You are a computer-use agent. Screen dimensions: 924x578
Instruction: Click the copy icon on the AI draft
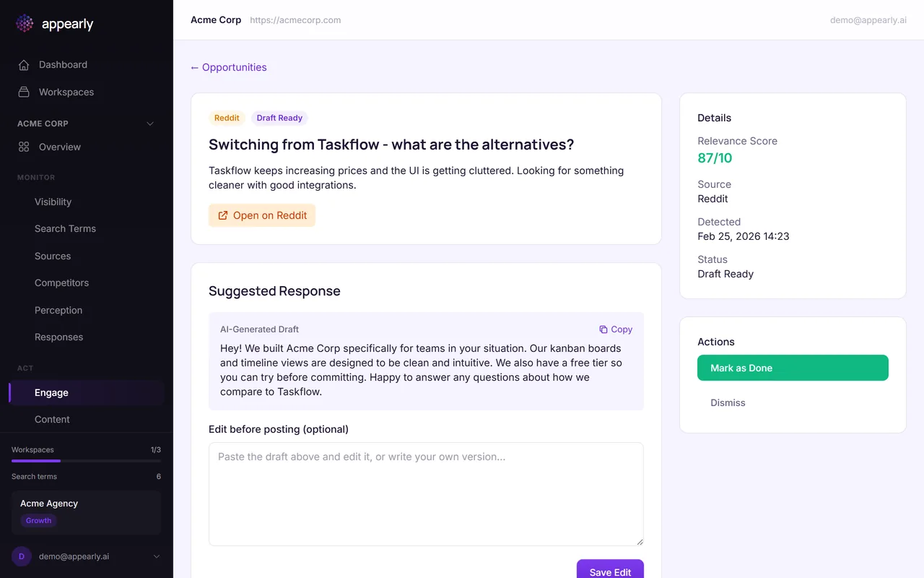(603, 329)
